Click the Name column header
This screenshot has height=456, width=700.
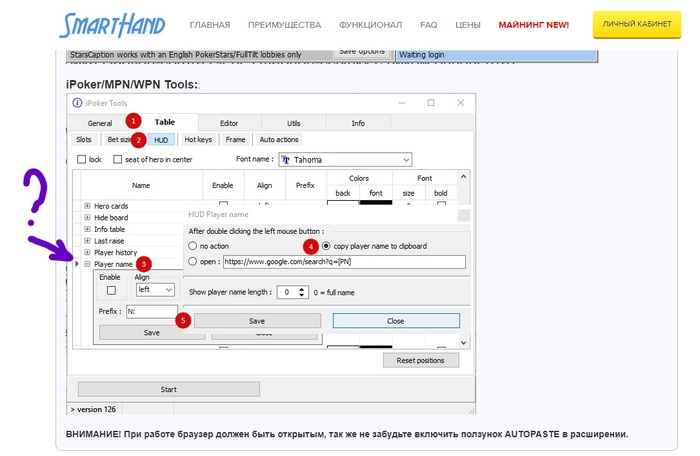click(141, 185)
